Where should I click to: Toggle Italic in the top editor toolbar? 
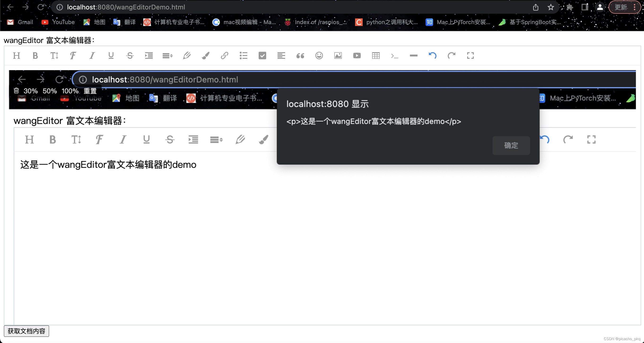[x=92, y=56]
